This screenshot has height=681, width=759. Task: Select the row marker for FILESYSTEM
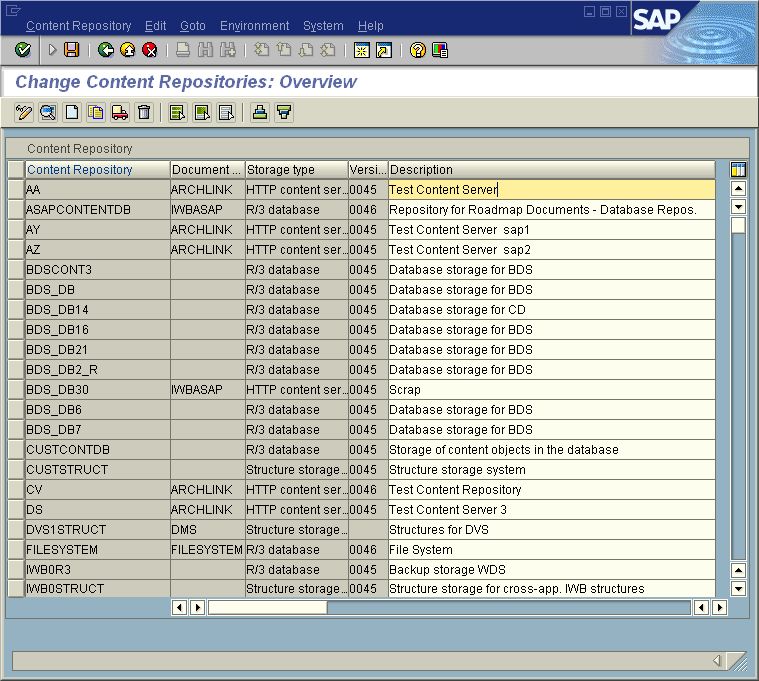tap(15, 550)
